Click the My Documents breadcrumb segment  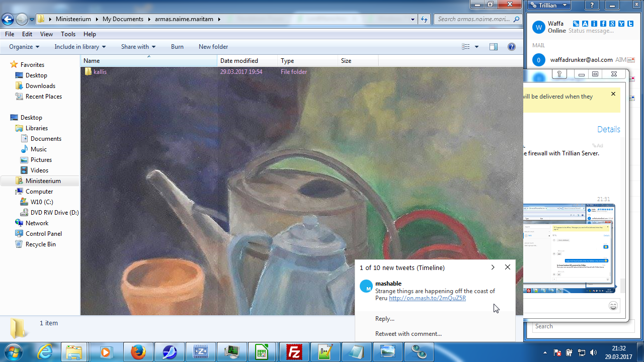(x=123, y=19)
